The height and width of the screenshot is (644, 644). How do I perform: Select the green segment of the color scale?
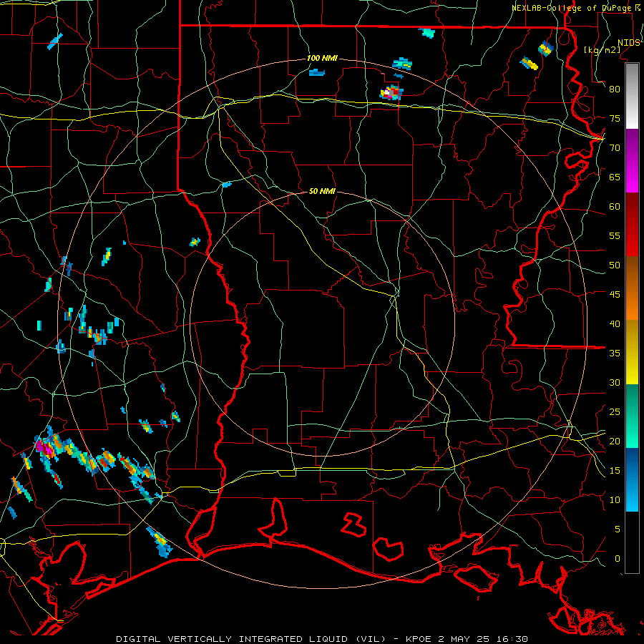coord(632,416)
